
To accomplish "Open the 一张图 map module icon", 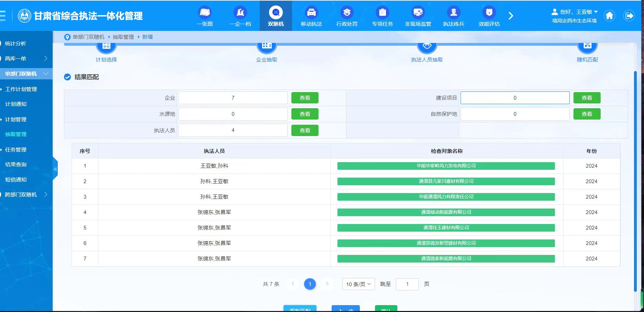I will [x=205, y=13].
